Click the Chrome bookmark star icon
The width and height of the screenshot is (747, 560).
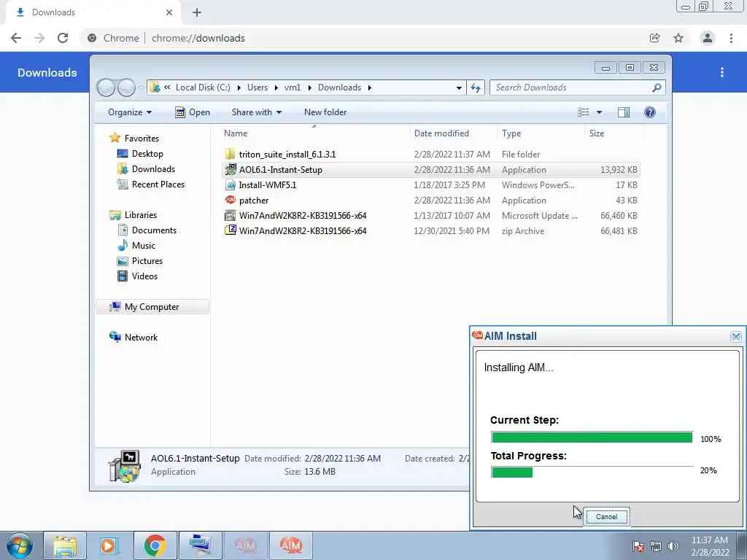pyautogui.click(x=678, y=38)
